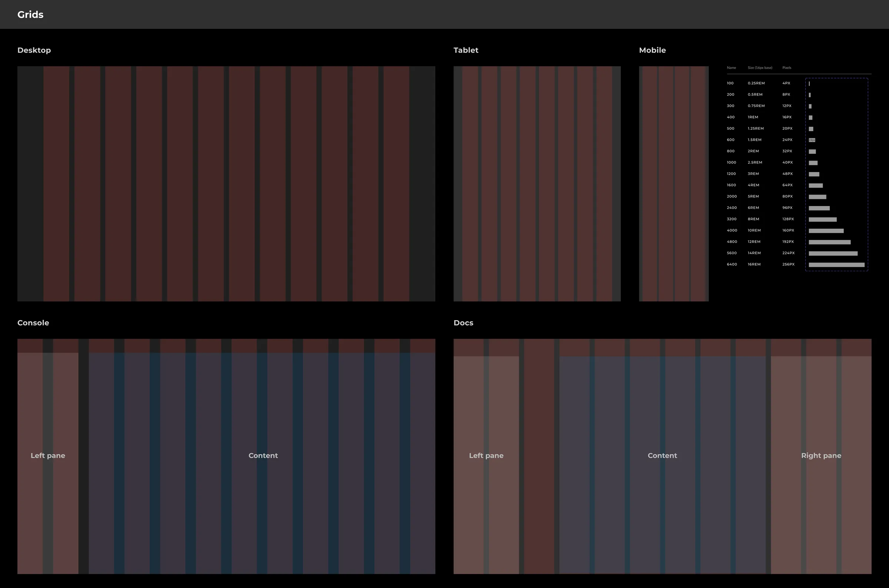
Task: Click "Right pane" label in Docs grid
Action: (x=821, y=456)
